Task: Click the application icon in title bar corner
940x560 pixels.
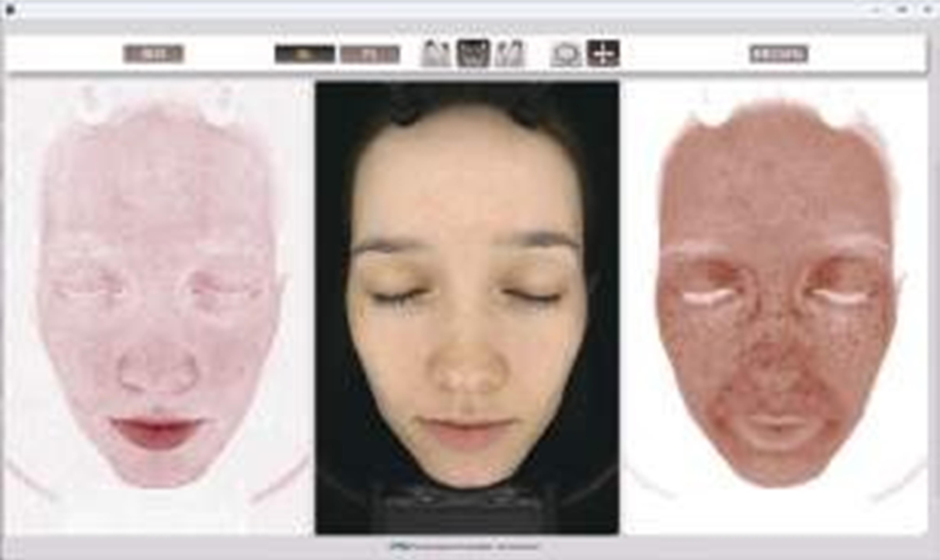Action: pyautogui.click(x=10, y=9)
